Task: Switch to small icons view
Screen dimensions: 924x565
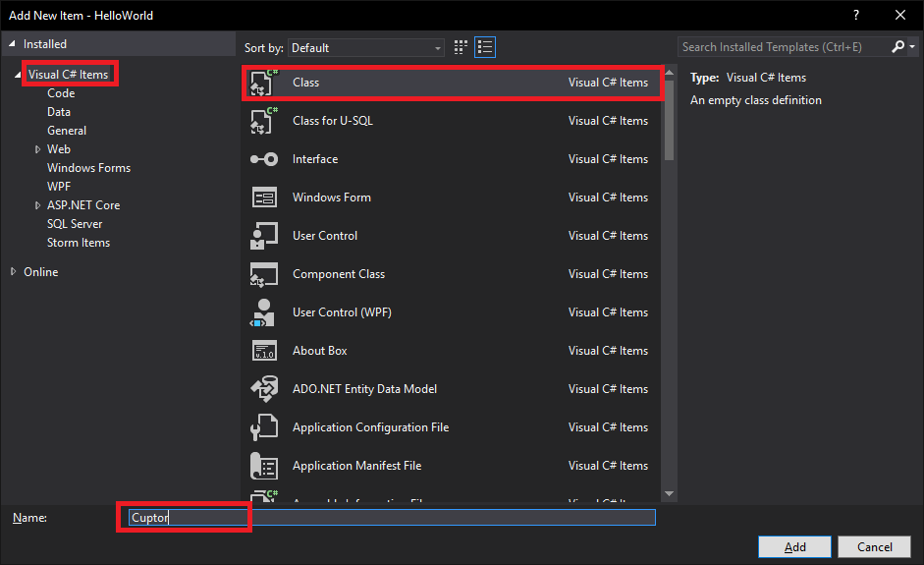Action: [462, 47]
